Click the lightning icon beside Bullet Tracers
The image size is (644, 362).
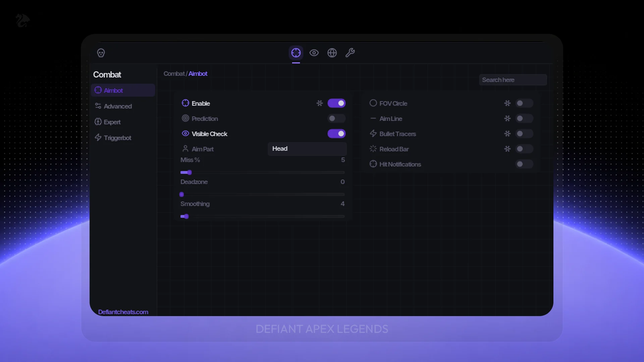point(373,133)
